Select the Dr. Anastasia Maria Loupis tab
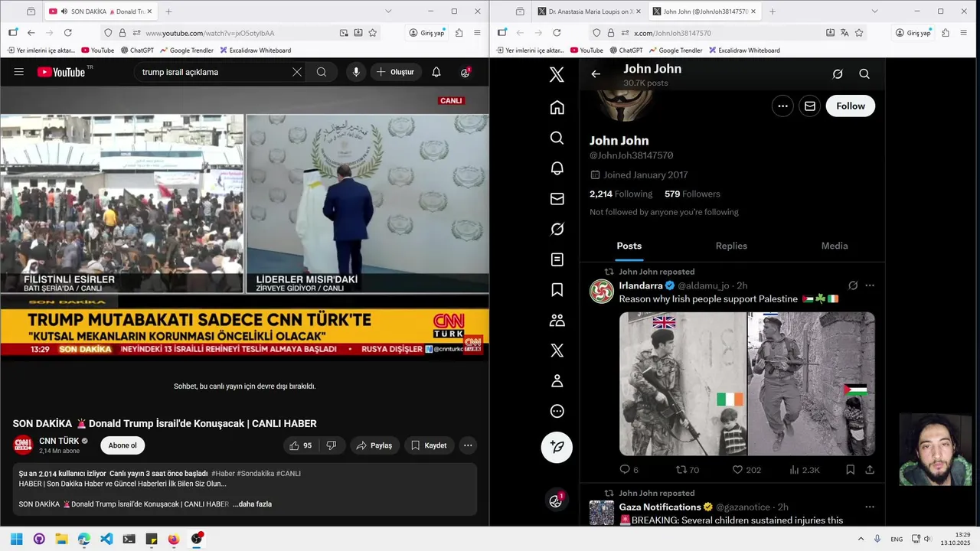 590,11
